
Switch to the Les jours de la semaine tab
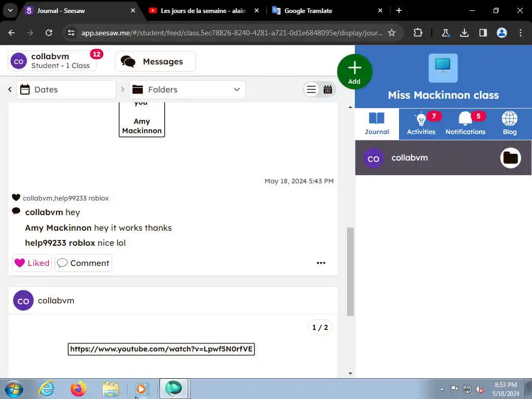click(203, 11)
